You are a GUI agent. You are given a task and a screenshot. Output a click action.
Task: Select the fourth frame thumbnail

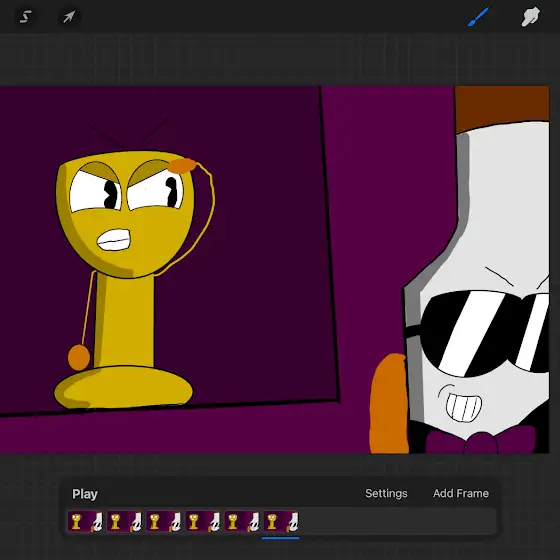pyautogui.click(x=203, y=521)
